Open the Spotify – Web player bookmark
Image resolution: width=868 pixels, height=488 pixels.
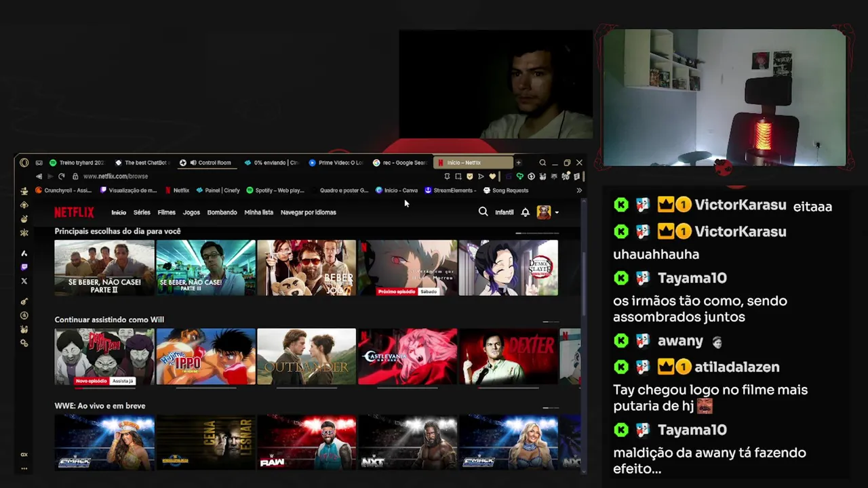[275, 190]
